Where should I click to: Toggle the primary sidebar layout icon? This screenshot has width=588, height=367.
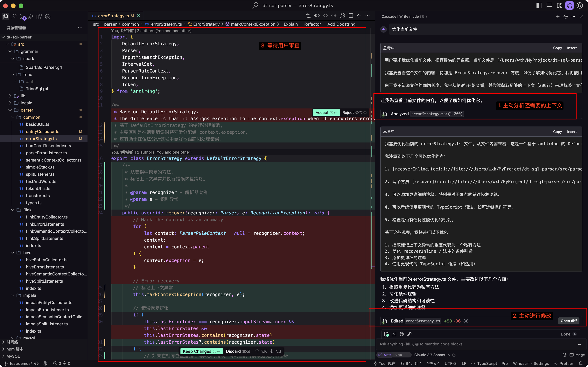click(539, 6)
